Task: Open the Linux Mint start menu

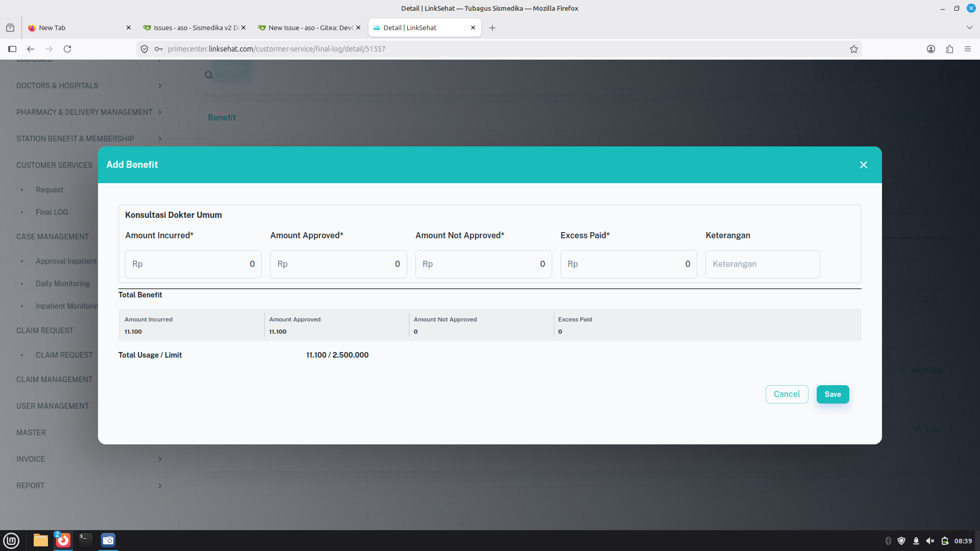Action: pos(11,540)
